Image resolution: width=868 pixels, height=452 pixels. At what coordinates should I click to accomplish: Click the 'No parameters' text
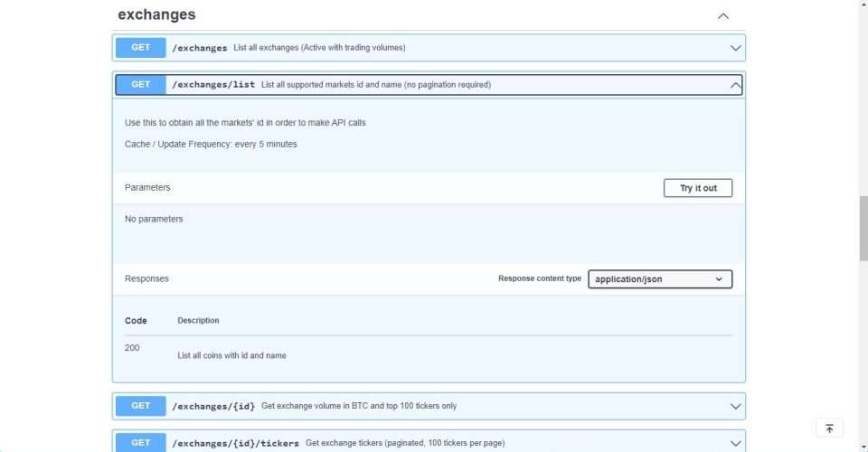click(154, 219)
